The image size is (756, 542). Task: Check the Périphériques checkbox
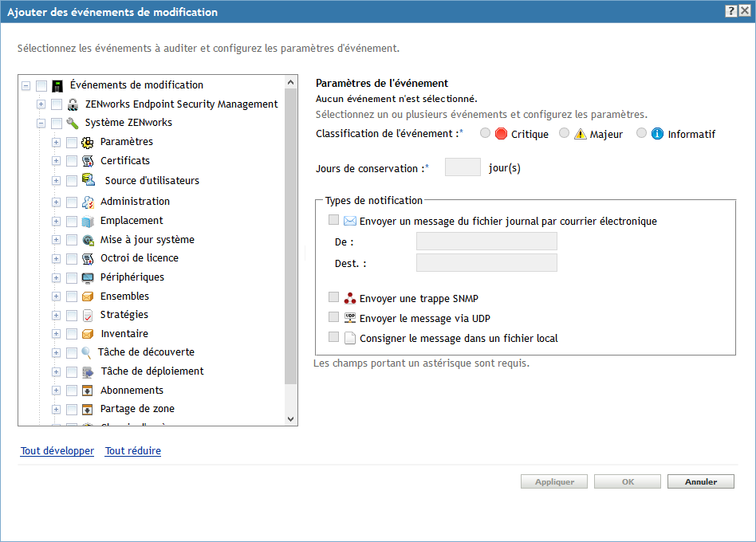coord(72,278)
